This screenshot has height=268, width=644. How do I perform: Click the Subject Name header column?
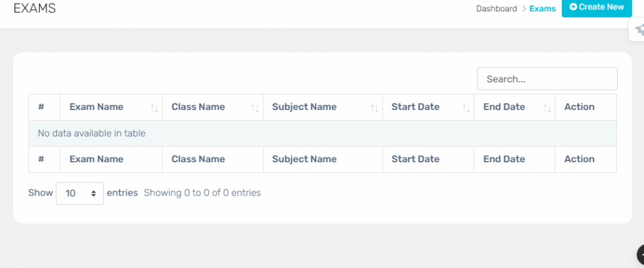323,108
